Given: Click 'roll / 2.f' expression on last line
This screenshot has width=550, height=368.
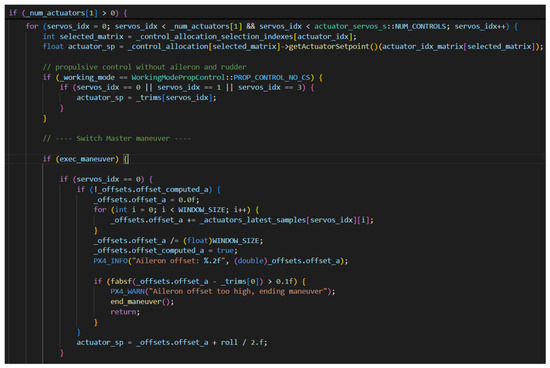Looking at the screenshot, I should click(x=242, y=342).
